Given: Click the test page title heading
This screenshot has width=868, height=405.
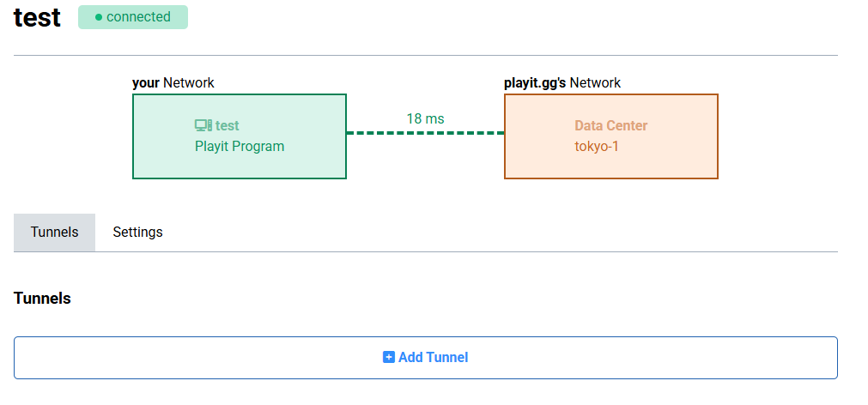Looking at the screenshot, I should (37, 17).
